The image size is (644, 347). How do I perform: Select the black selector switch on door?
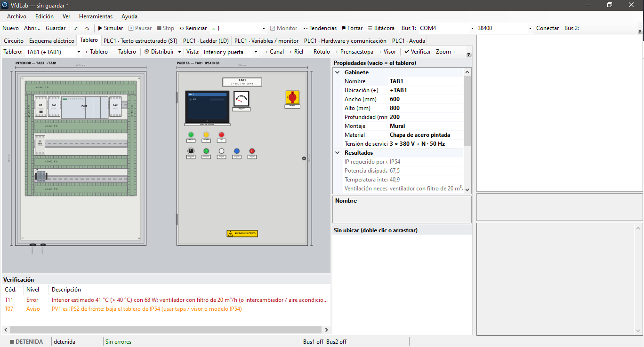coord(191,151)
